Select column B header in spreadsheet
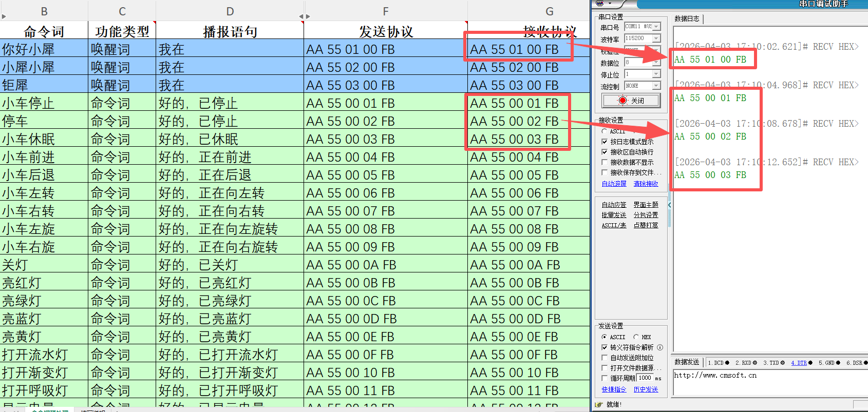This screenshot has width=868, height=412. pyautogui.click(x=44, y=11)
